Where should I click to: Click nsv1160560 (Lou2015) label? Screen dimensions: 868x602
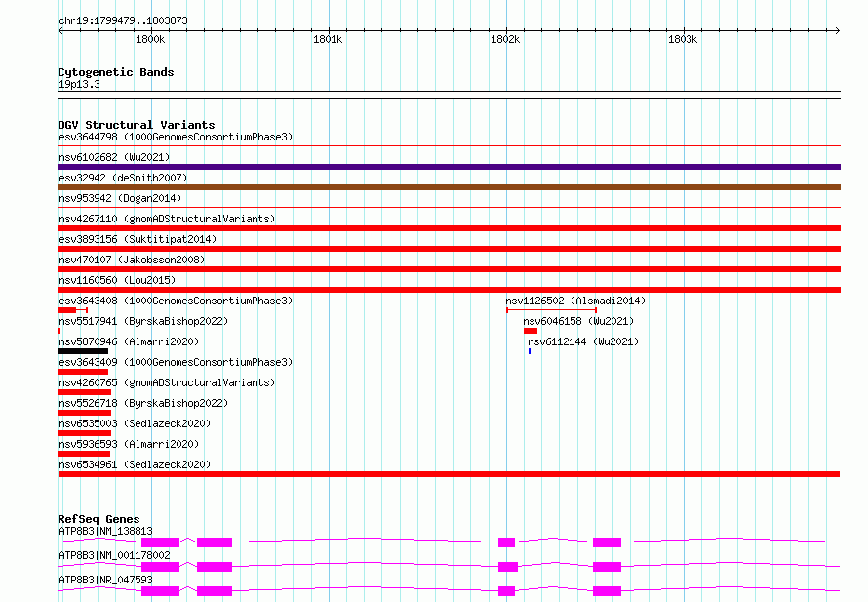[x=117, y=280]
